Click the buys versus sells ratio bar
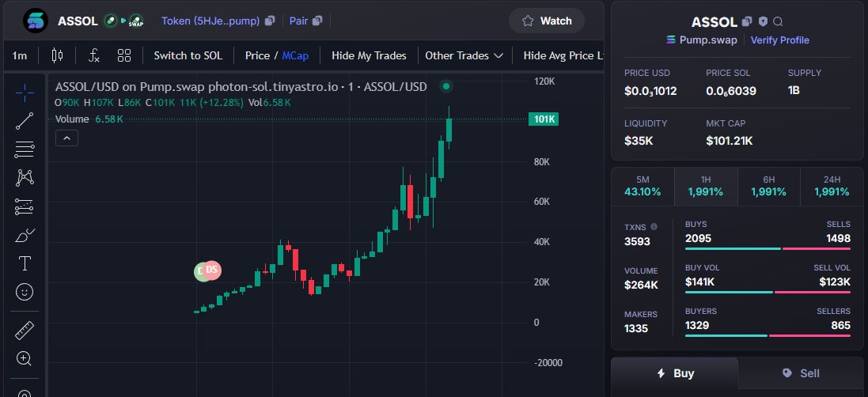Screen dimensions: 868x397 coord(768,249)
